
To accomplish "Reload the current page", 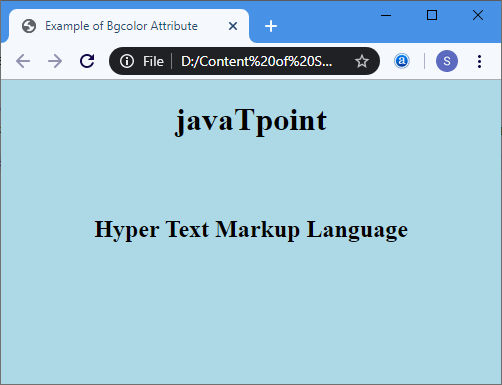I will tap(87, 61).
